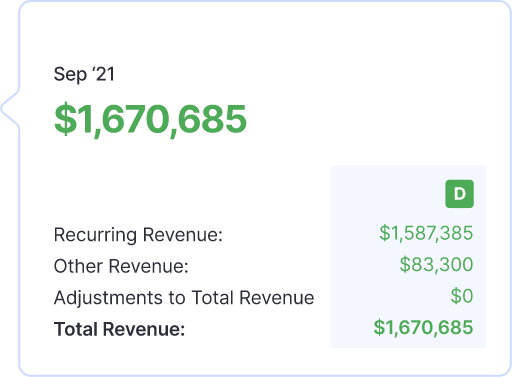Click the word Revenue in Recurring Revenue
512x377 pixels.
tap(182, 235)
